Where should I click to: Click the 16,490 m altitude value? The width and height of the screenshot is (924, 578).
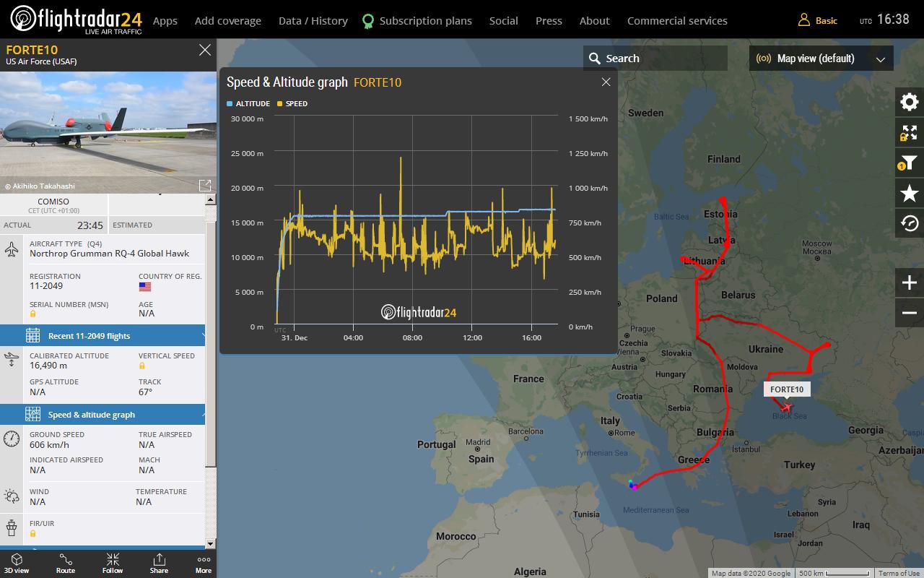[48, 366]
